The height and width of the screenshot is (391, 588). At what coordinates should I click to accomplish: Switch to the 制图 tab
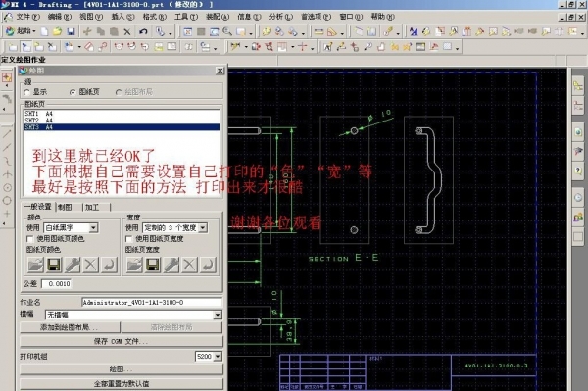pyautogui.click(x=65, y=207)
